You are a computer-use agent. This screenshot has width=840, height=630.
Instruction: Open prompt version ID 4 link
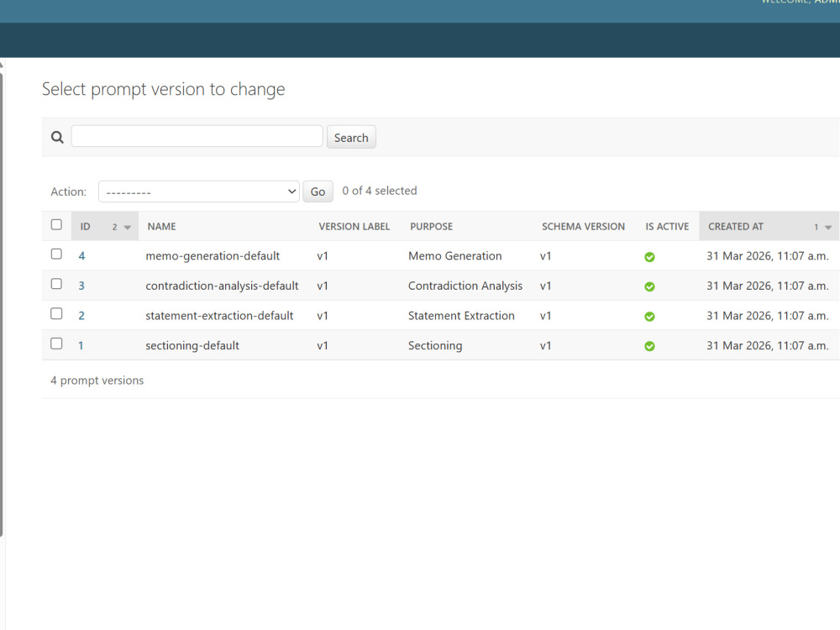click(81, 256)
